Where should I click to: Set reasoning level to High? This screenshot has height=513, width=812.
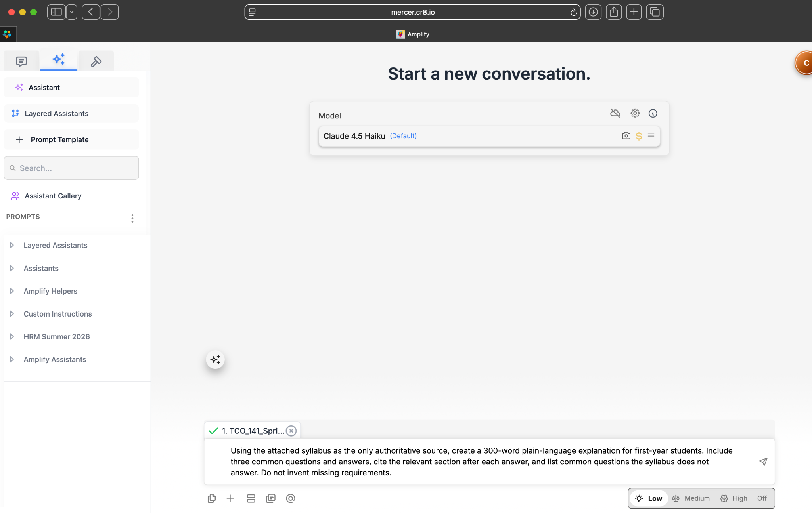[734, 498]
